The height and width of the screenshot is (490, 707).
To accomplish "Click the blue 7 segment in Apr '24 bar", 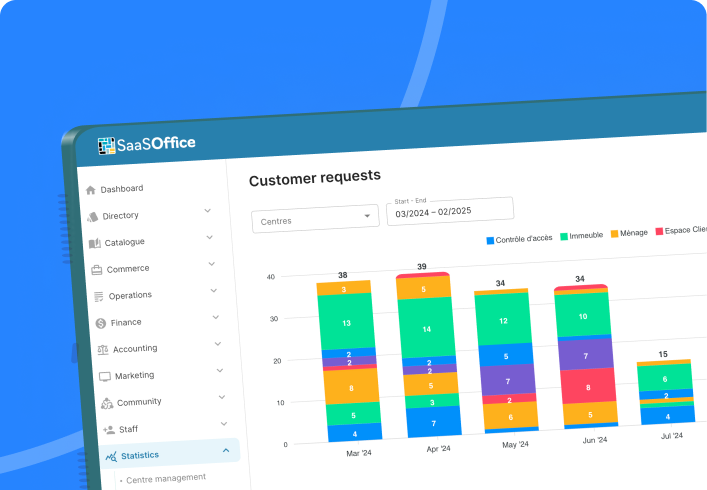I will 434,423.
